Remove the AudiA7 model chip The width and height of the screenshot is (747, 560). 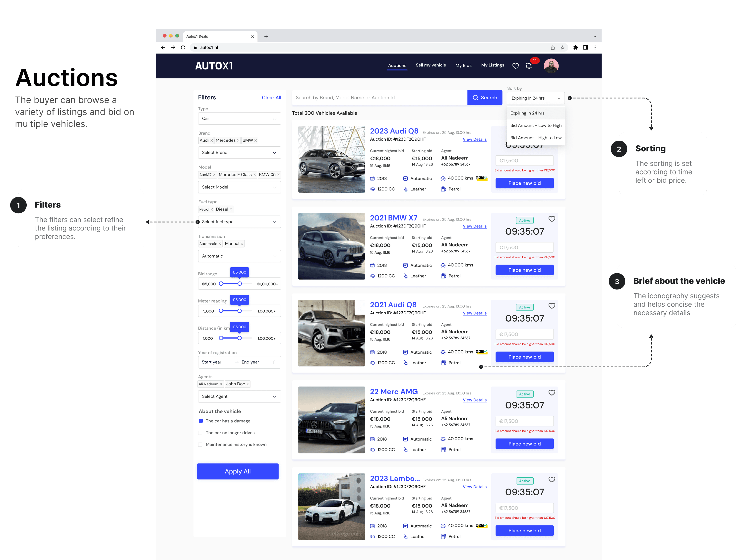(x=214, y=175)
